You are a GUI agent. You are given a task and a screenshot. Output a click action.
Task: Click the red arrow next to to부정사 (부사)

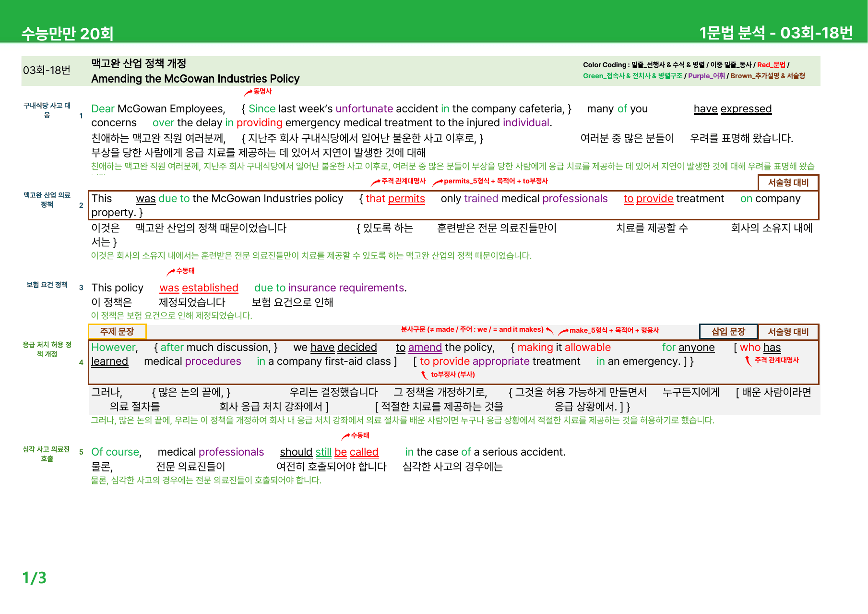pyautogui.click(x=424, y=375)
